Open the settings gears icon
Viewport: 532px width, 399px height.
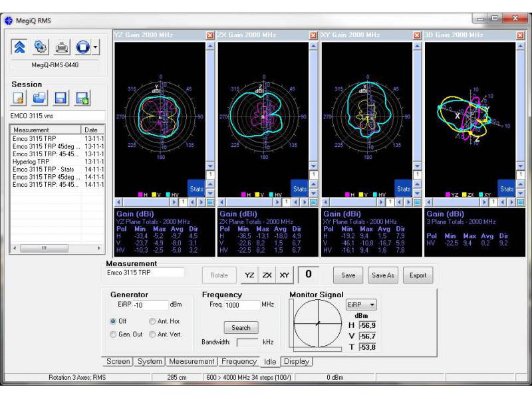coord(41,47)
